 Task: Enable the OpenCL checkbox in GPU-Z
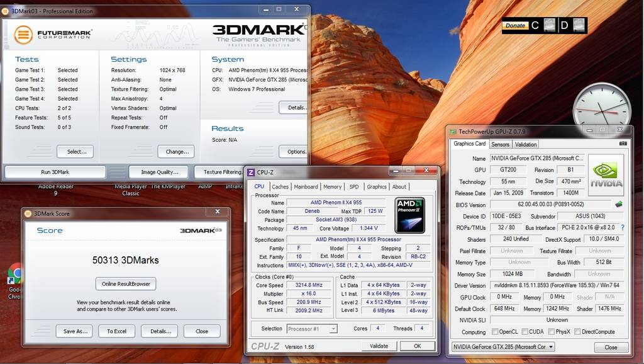pyautogui.click(x=495, y=331)
